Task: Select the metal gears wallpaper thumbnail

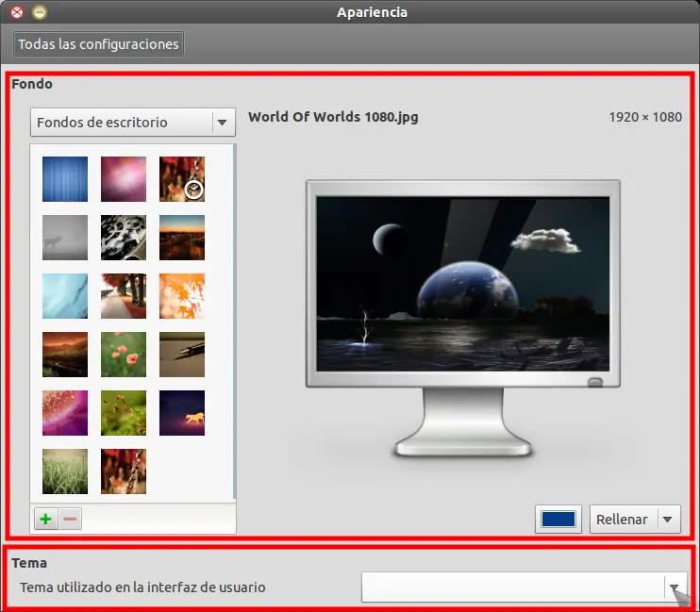Action: [x=124, y=238]
